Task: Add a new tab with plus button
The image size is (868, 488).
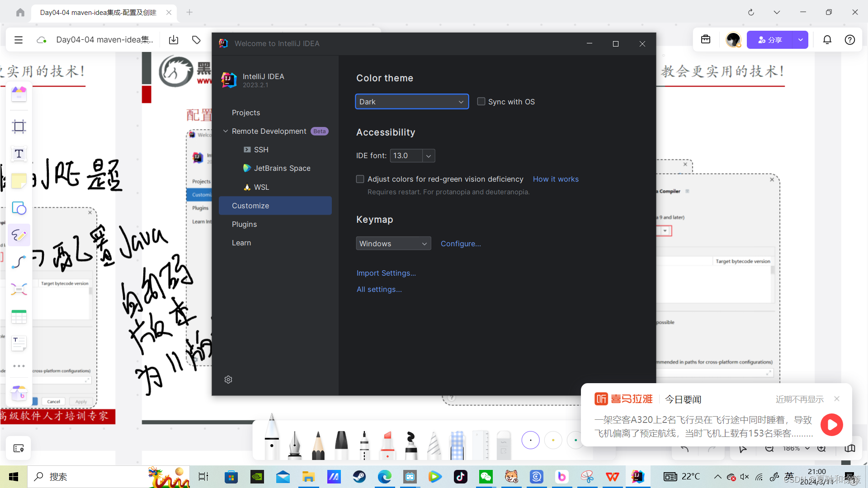Action: 189,12
